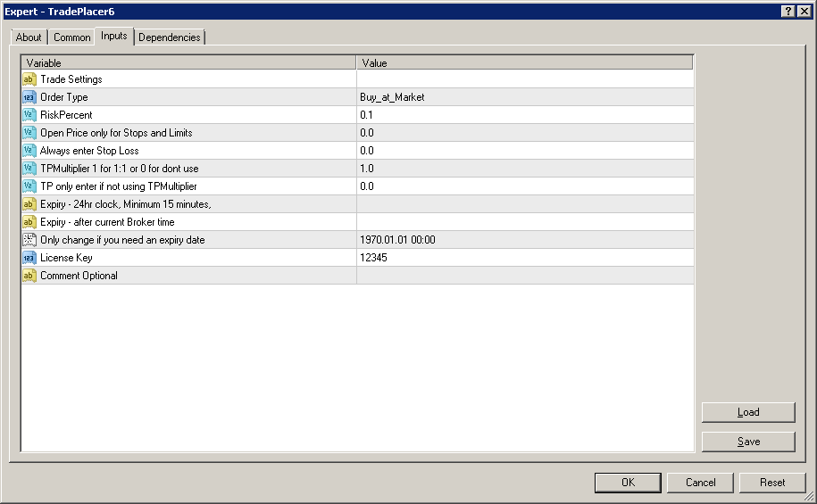Image resolution: width=817 pixels, height=504 pixels.
Task: Open the Common tab
Action: click(x=71, y=37)
